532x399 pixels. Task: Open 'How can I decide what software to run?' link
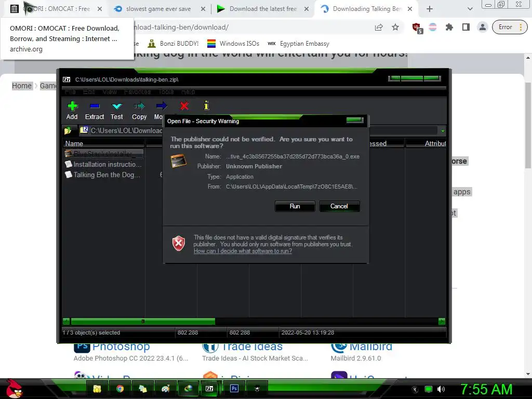[243, 251]
